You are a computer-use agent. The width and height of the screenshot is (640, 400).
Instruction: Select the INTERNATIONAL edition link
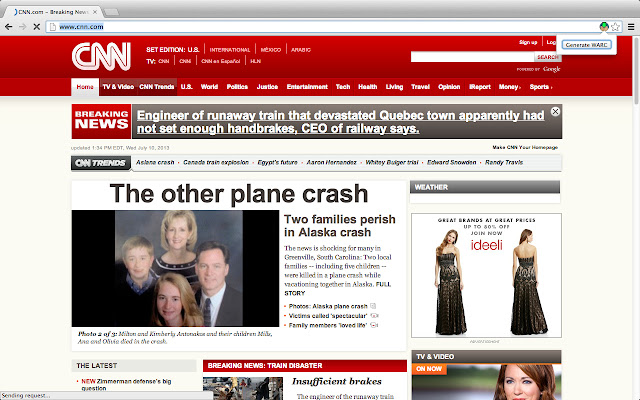(230, 50)
